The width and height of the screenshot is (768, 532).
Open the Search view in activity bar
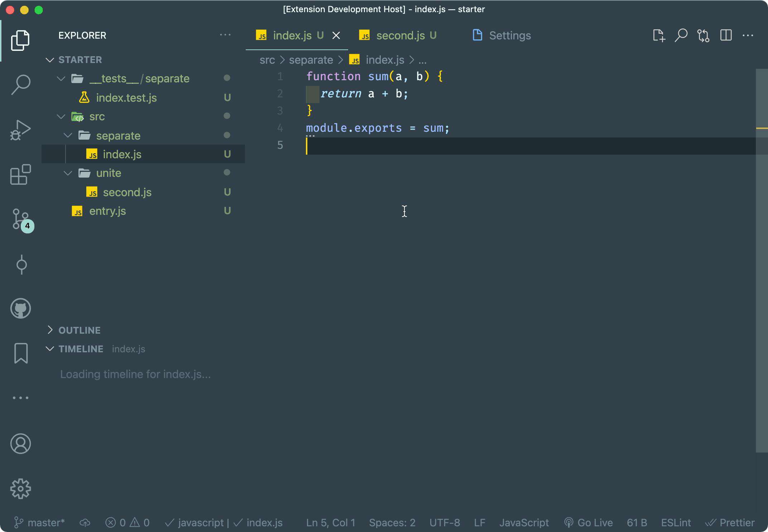(20, 85)
